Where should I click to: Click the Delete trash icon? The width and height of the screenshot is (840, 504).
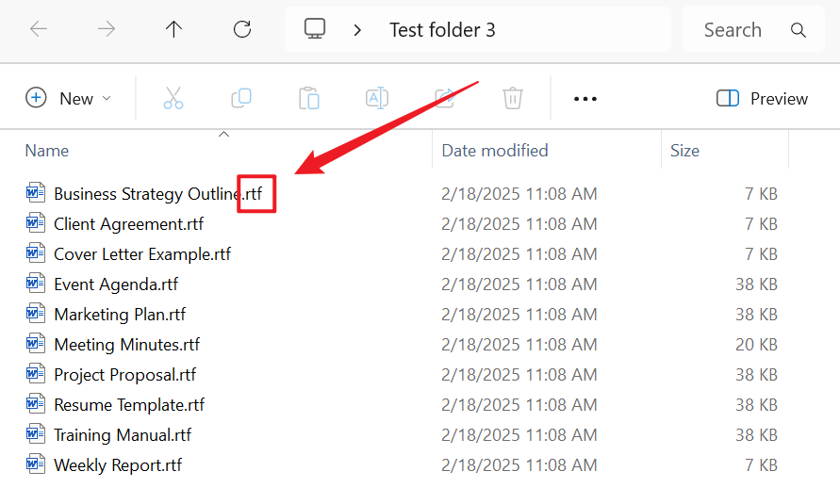(x=513, y=99)
